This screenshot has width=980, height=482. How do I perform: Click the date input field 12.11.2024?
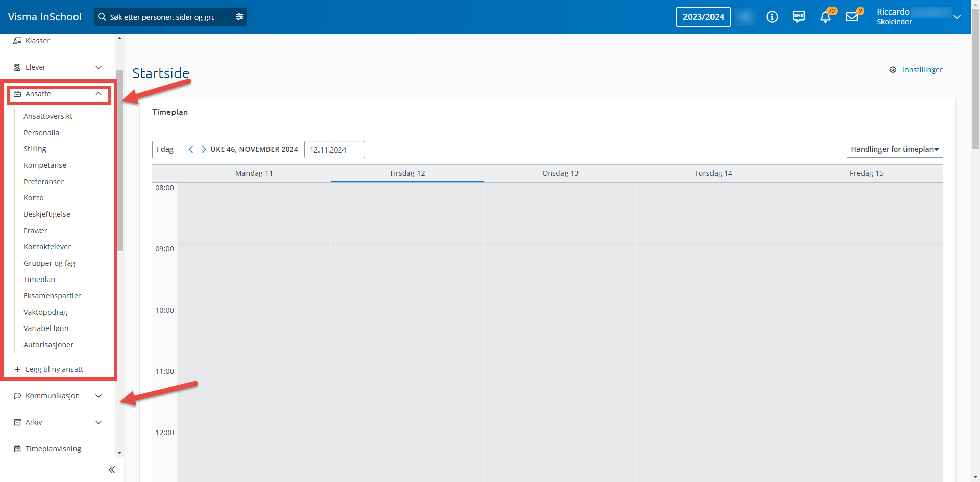[x=334, y=149]
